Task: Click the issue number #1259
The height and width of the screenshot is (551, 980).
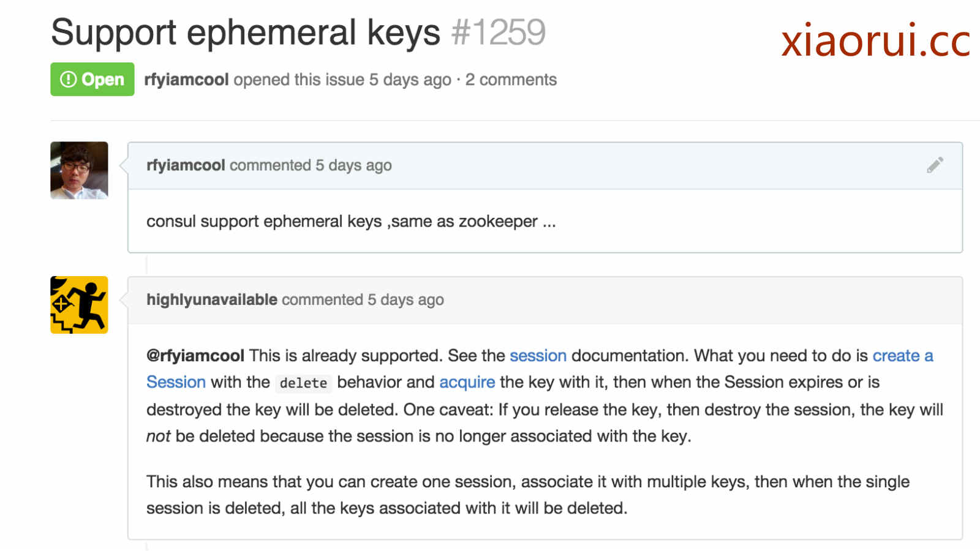Action: (498, 32)
